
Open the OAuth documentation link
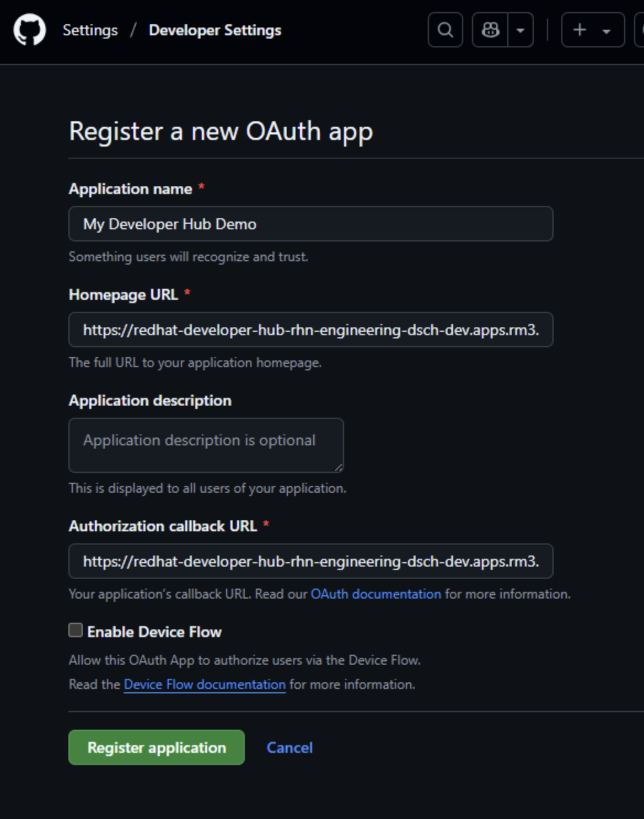pyautogui.click(x=375, y=594)
